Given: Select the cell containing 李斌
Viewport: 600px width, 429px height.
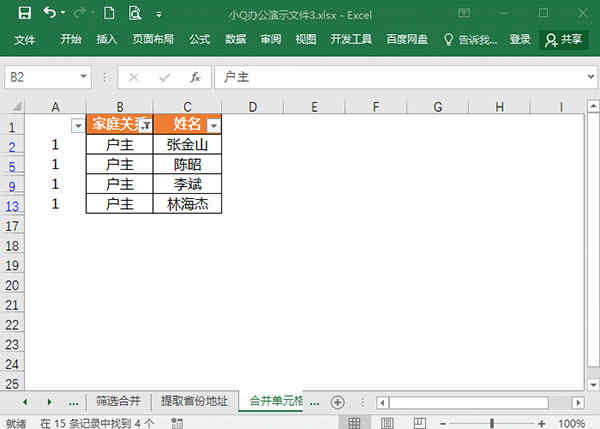Looking at the screenshot, I should pos(188,184).
